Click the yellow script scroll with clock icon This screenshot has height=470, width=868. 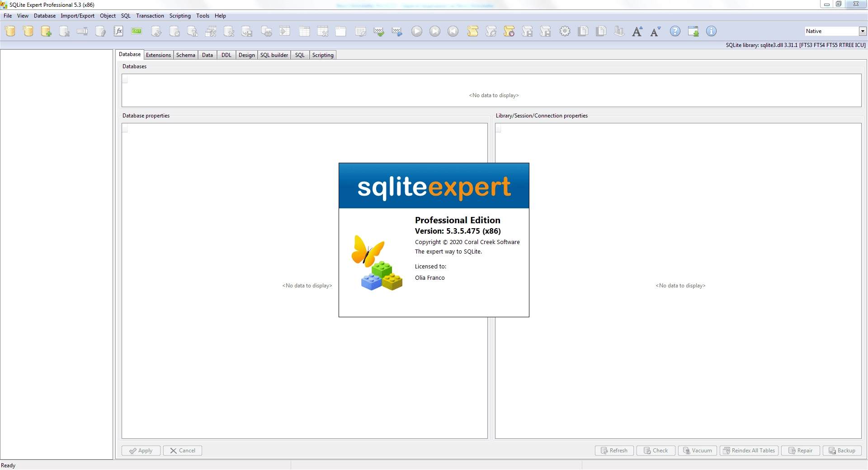pos(509,31)
